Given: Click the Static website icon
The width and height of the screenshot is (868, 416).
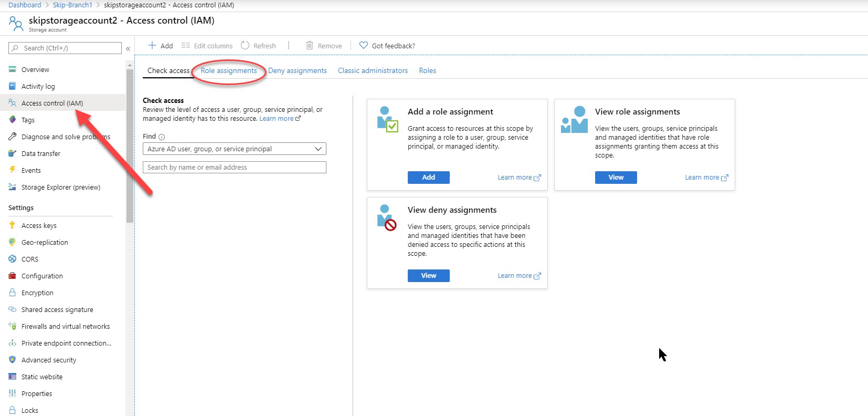Looking at the screenshot, I should point(12,377).
